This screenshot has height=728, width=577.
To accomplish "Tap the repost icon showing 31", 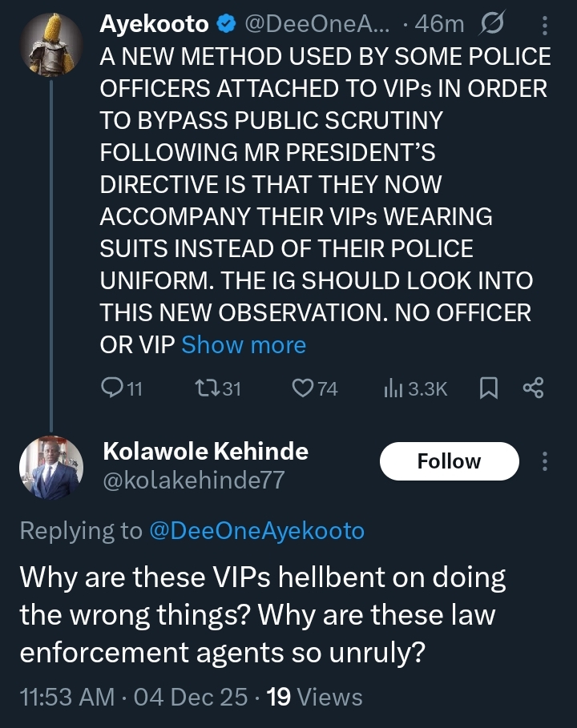I will click(205, 388).
